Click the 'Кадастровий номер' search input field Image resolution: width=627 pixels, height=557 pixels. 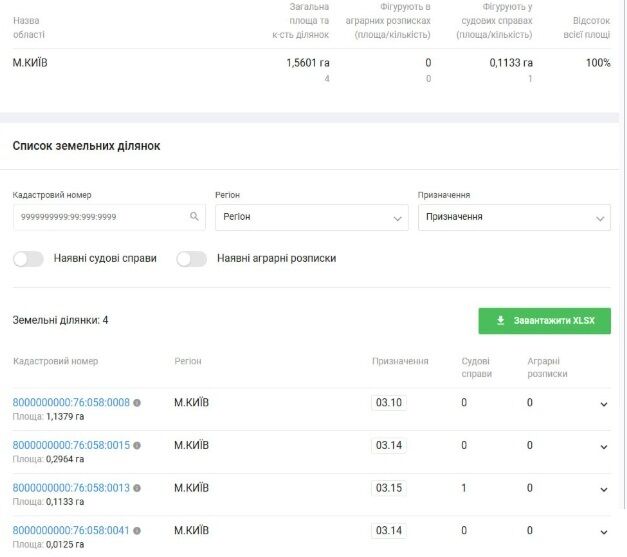point(98,217)
